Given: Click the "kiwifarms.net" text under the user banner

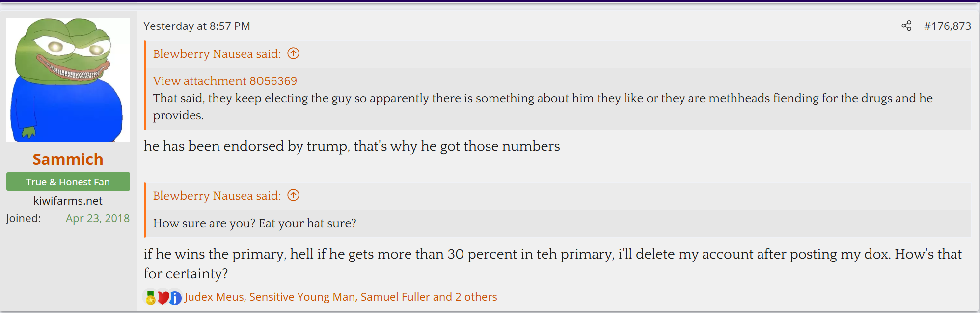Looking at the screenshot, I should (68, 201).
